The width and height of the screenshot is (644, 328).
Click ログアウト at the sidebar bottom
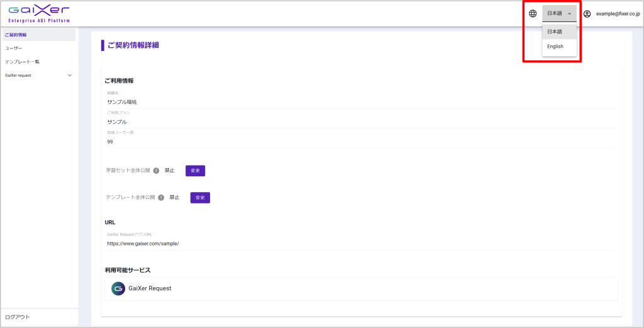pos(17,317)
